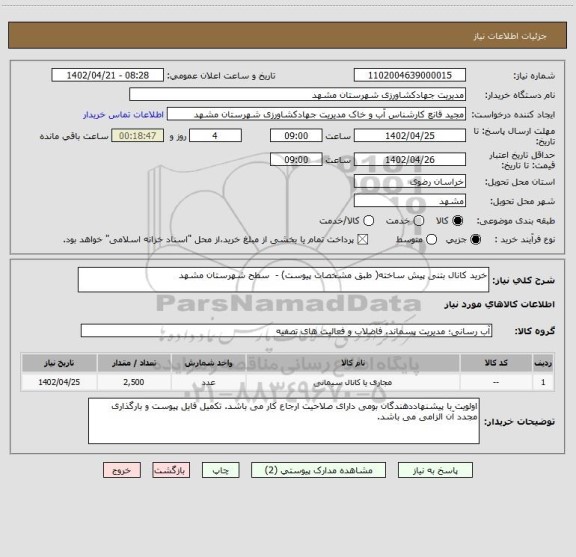
Task: Click the unit cell عدد
Action: pyautogui.click(x=208, y=382)
